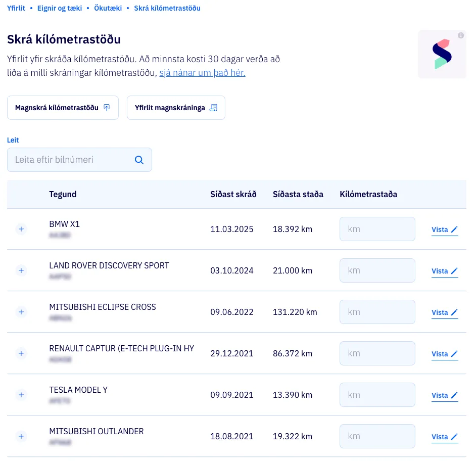Click the BMW X1 vehicle name

tap(64, 224)
